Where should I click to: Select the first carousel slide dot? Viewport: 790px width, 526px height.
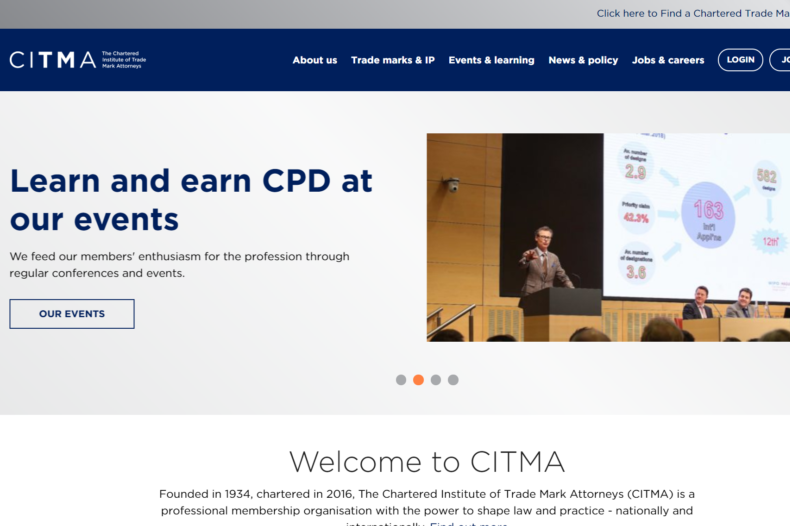tap(401, 380)
